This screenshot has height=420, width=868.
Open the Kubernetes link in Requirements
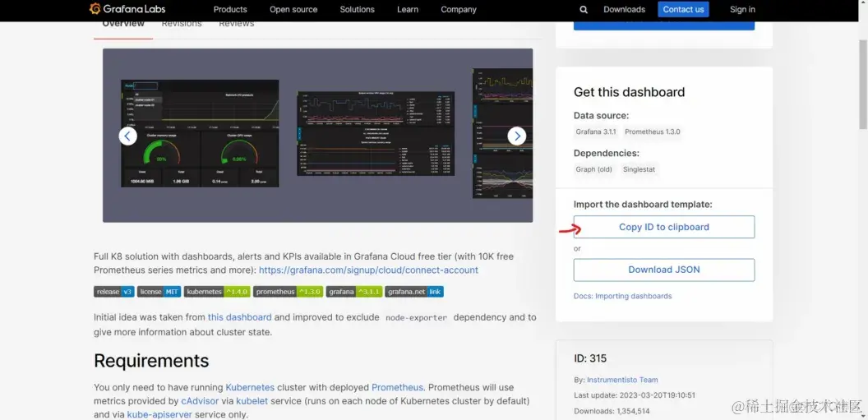click(x=250, y=387)
